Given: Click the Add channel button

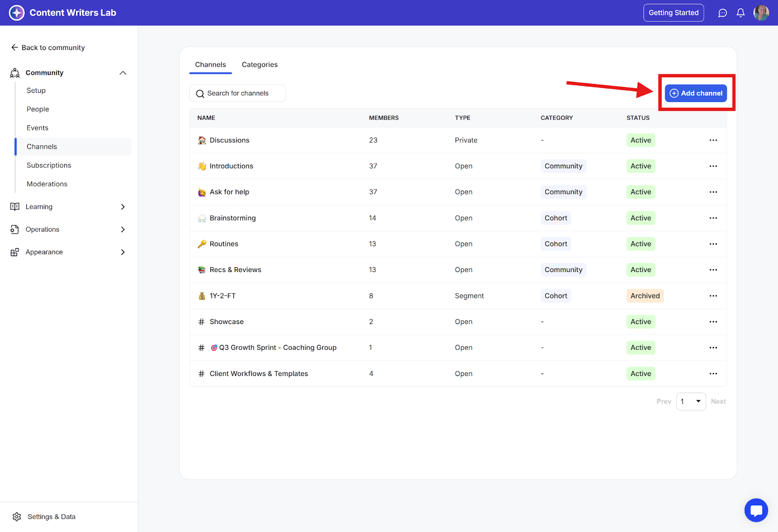Looking at the screenshot, I should pyautogui.click(x=696, y=93).
